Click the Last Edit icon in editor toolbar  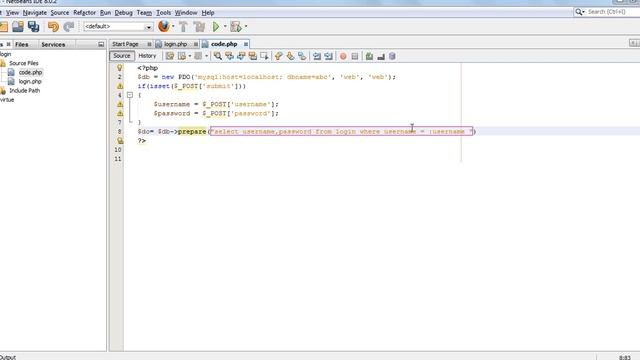coord(170,56)
